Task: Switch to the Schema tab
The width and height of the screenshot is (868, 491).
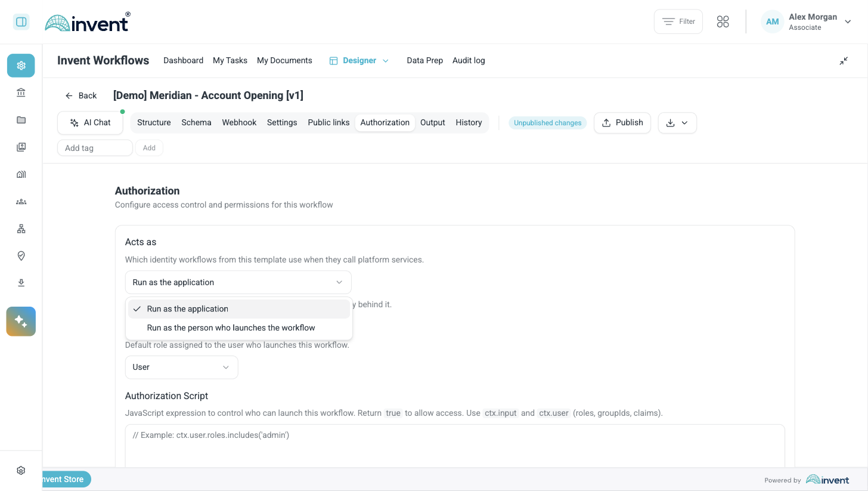Action: point(196,122)
